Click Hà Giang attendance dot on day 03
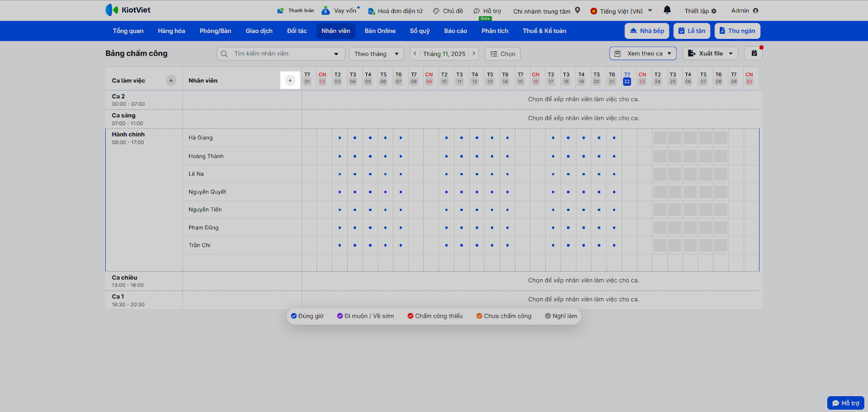The height and width of the screenshot is (412, 868). point(340,138)
